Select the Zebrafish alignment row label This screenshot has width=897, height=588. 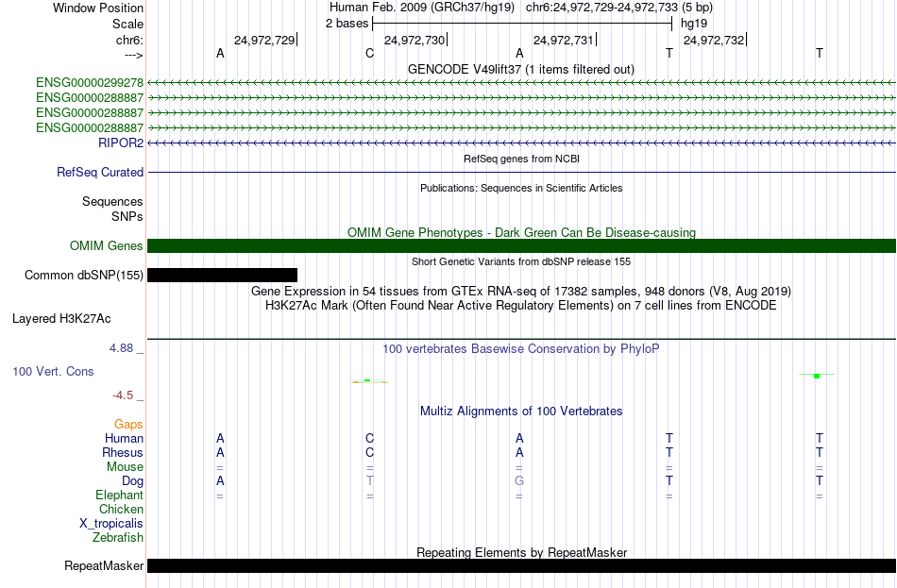click(117, 538)
